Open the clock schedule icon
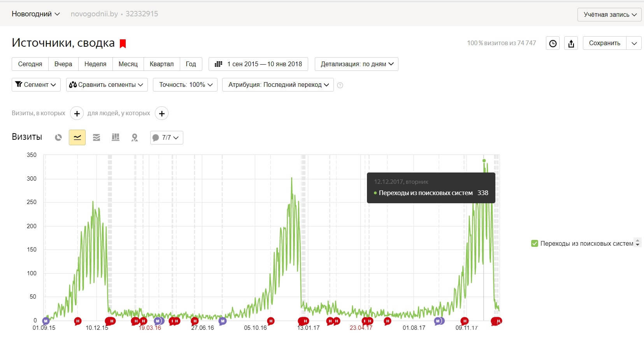 553,43
